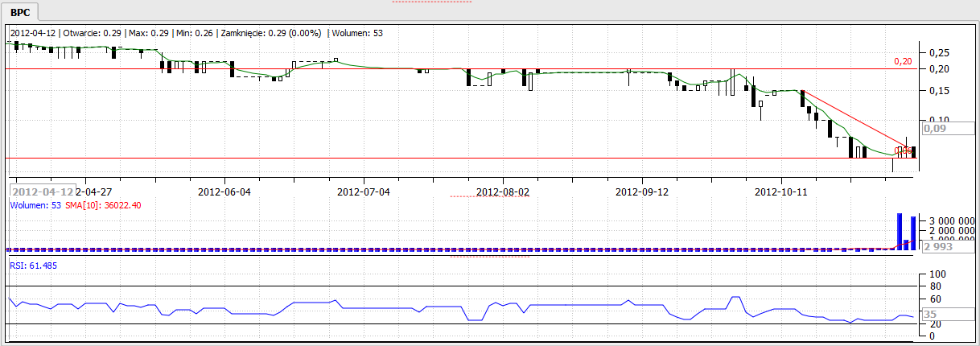The width and height of the screenshot is (980, 346).
Task: Click the 0,25 price axis label
Action: click(x=938, y=52)
